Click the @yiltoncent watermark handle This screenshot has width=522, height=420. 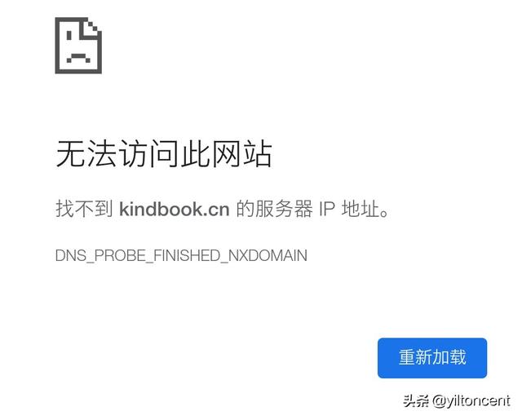click(x=471, y=401)
